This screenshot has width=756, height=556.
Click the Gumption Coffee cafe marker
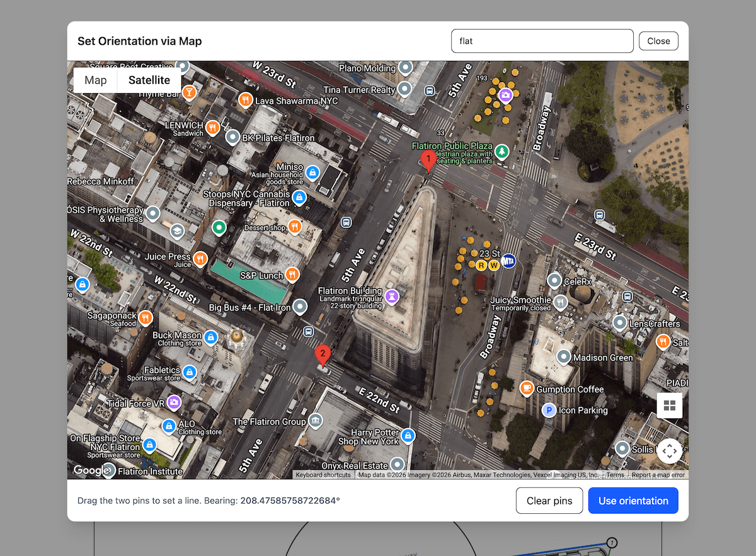point(527,389)
